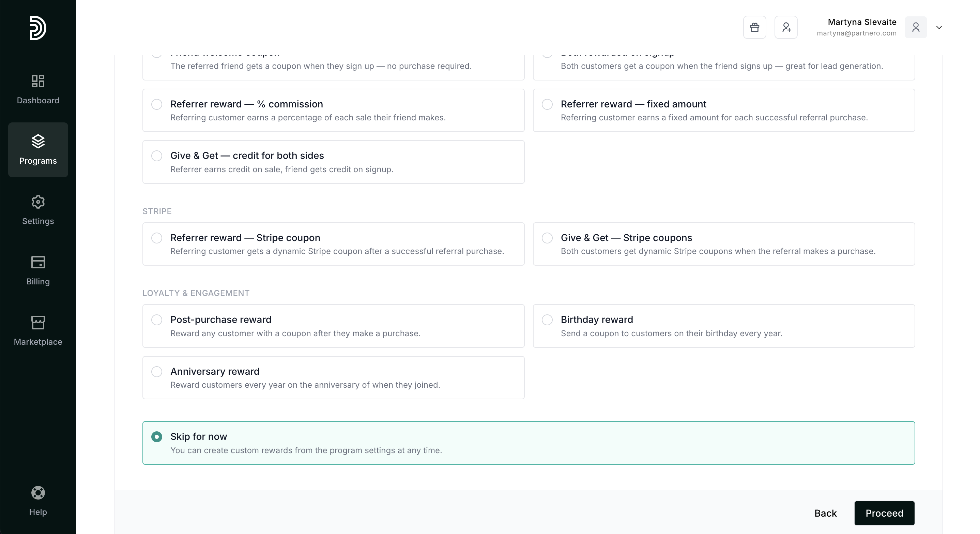Expand the account menu chevron
The height and width of the screenshot is (534, 980).
(939, 27)
